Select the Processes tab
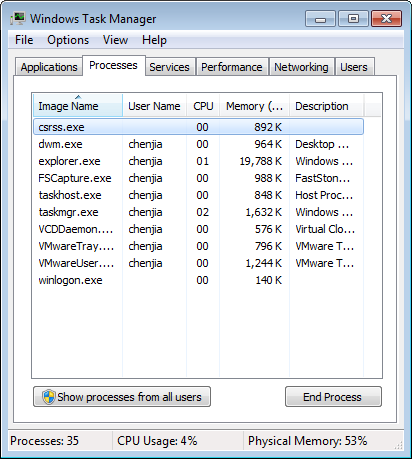This screenshot has width=412, height=459. [x=113, y=65]
